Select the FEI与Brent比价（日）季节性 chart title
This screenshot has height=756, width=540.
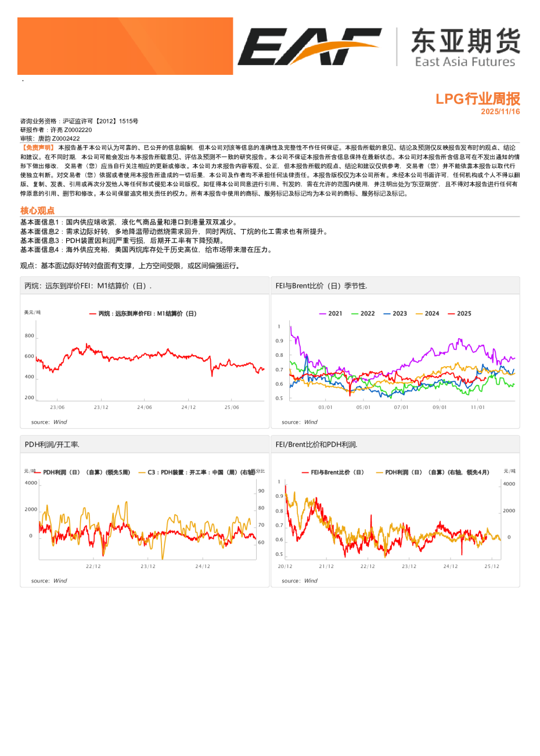point(321,286)
